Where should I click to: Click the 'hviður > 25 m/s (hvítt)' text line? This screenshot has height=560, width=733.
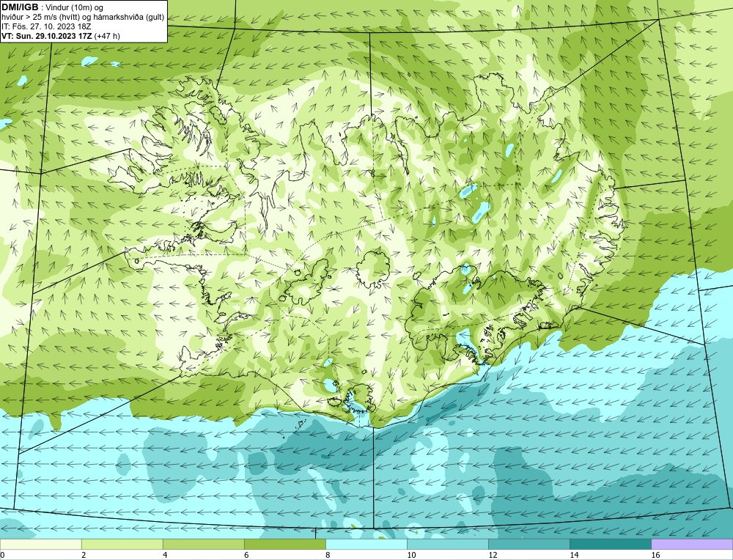coord(83,18)
